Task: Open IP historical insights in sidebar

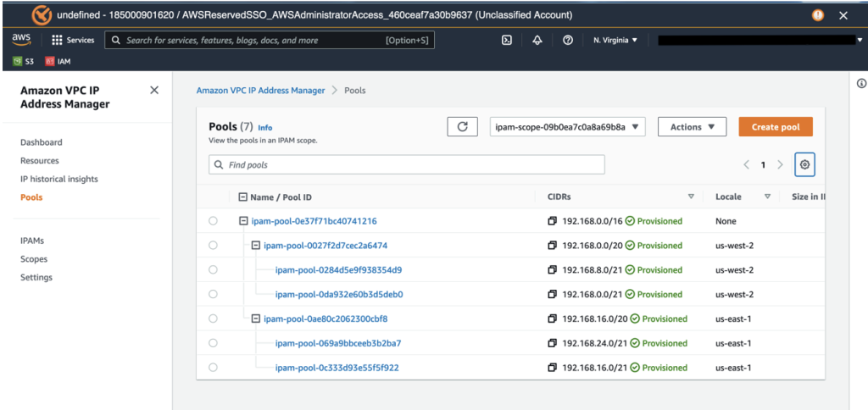Action: [59, 179]
